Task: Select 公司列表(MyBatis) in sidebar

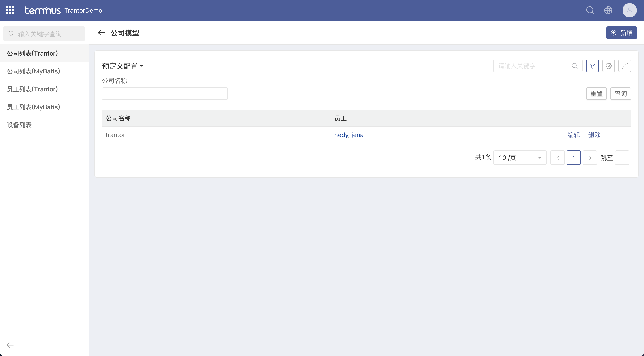Action: pos(33,71)
